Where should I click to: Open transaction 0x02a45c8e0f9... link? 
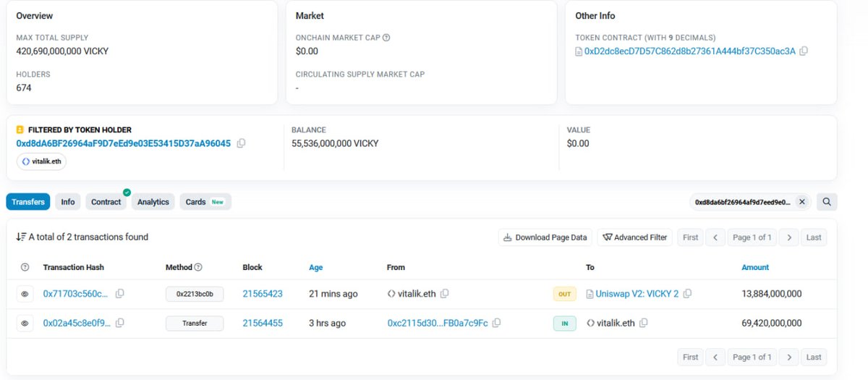(77, 323)
